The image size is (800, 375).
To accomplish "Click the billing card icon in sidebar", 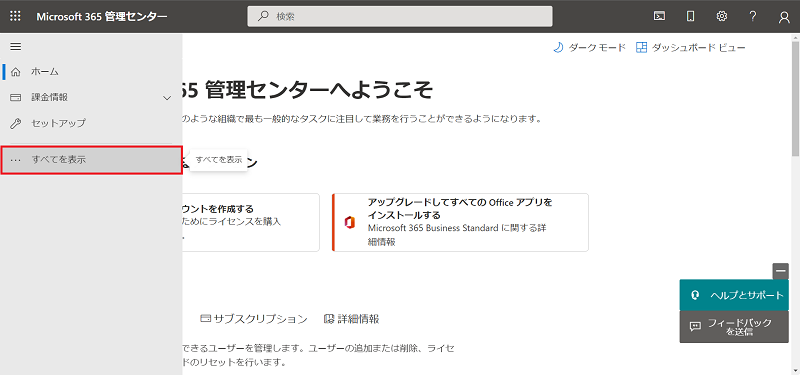I will pyautogui.click(x=16, y=97).
